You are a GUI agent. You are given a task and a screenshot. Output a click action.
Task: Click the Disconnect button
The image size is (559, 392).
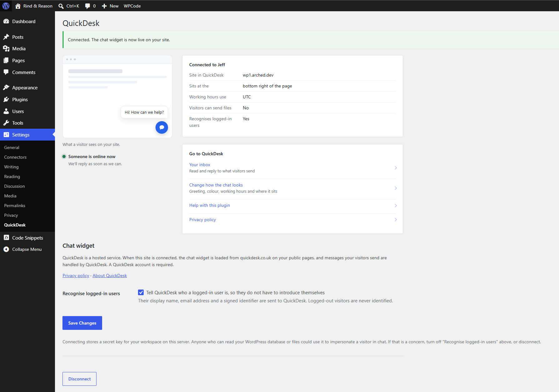click(x=79, y=379)
